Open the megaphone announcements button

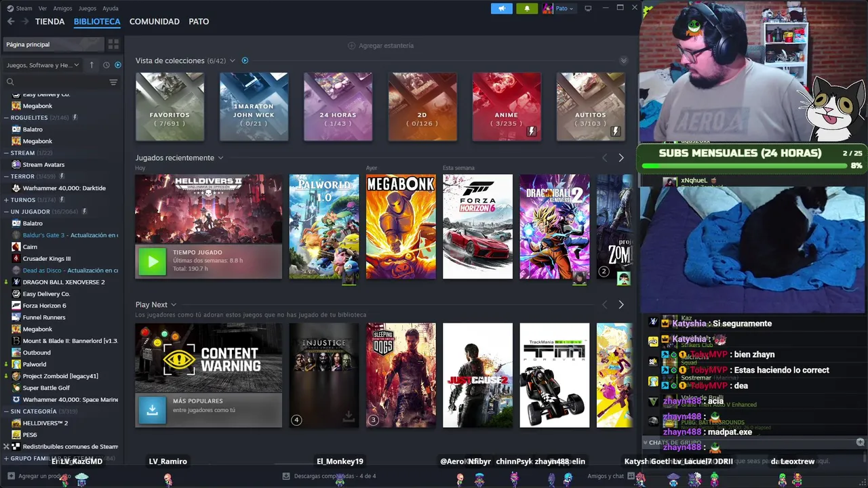502,8
